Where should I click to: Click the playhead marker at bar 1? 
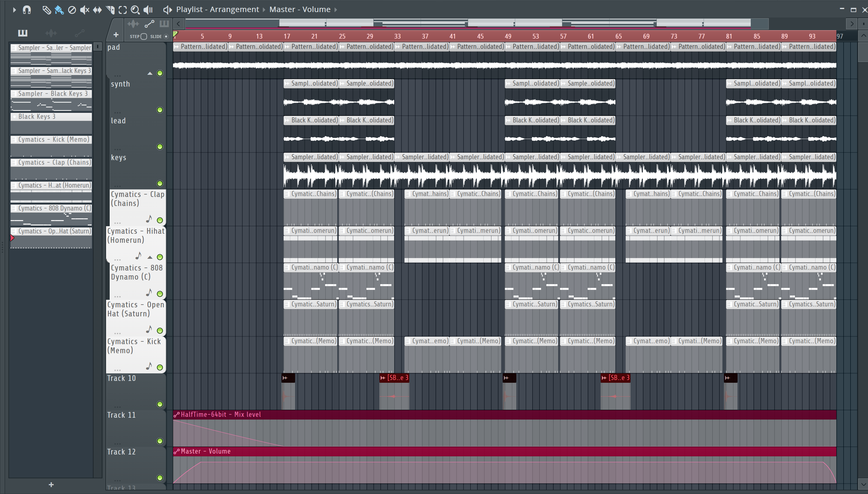click(175, 34)
